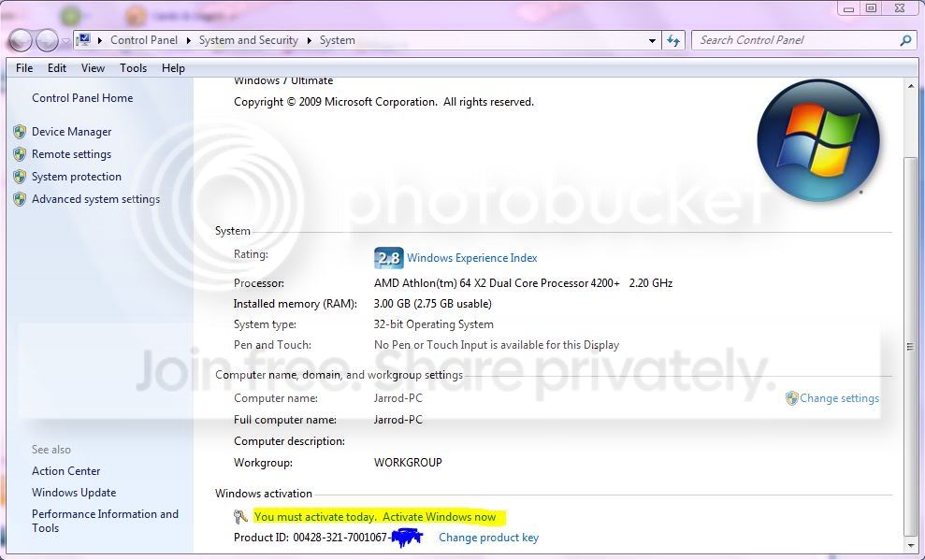This screenshot has width=925, height=560.
Task: Click the refresh button beside the address bar
Action: click(x=673, y=40)
